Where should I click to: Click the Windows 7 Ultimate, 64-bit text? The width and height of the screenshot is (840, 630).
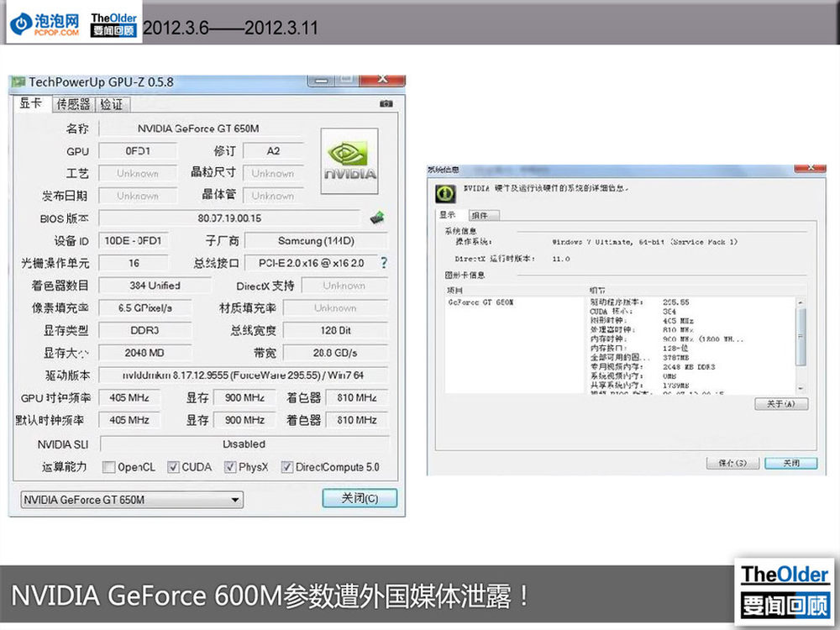pyautogui.click(x=644, y=242)
